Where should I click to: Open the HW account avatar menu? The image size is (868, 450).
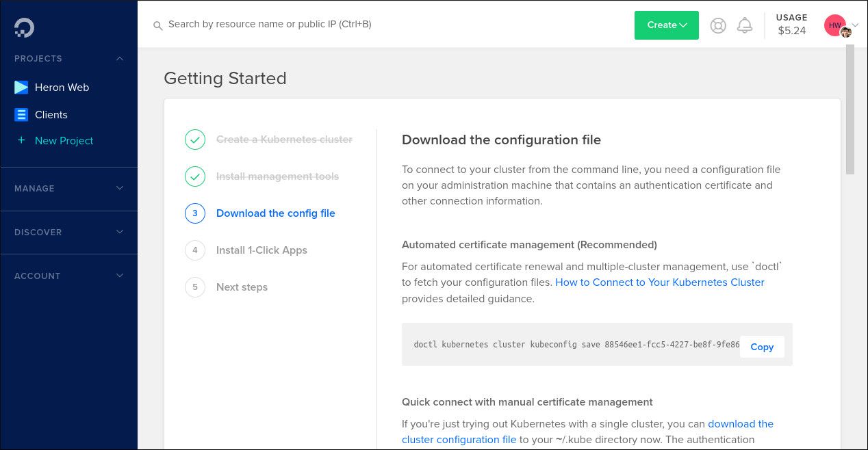[834, 25]
